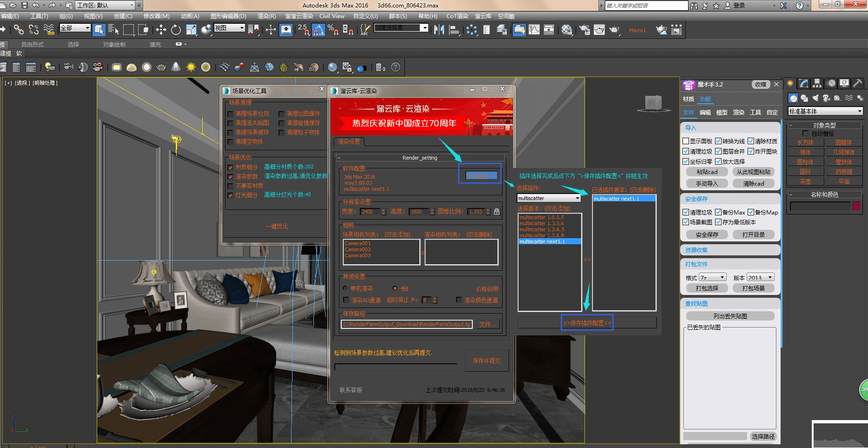Open the 7z format dropdown

click(712, 277)
